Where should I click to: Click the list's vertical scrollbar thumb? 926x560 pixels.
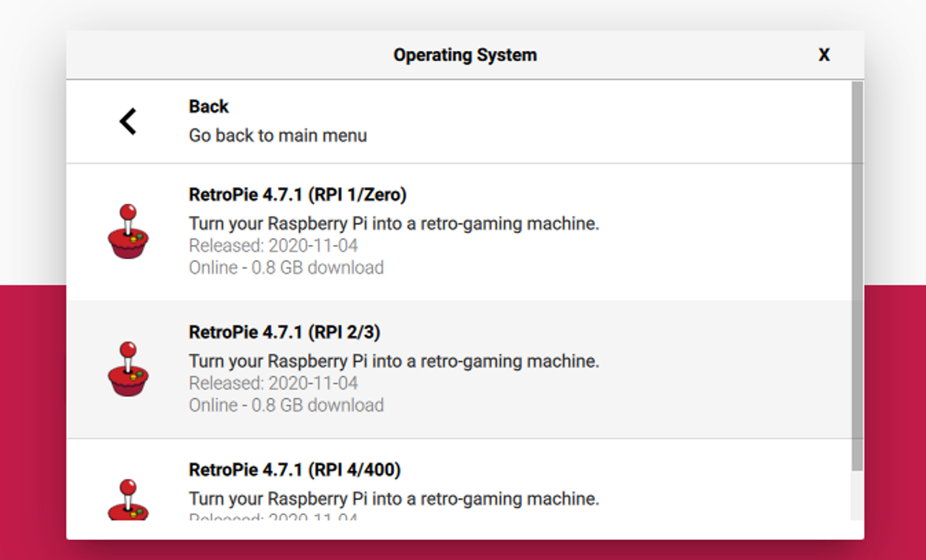point(857,276)
